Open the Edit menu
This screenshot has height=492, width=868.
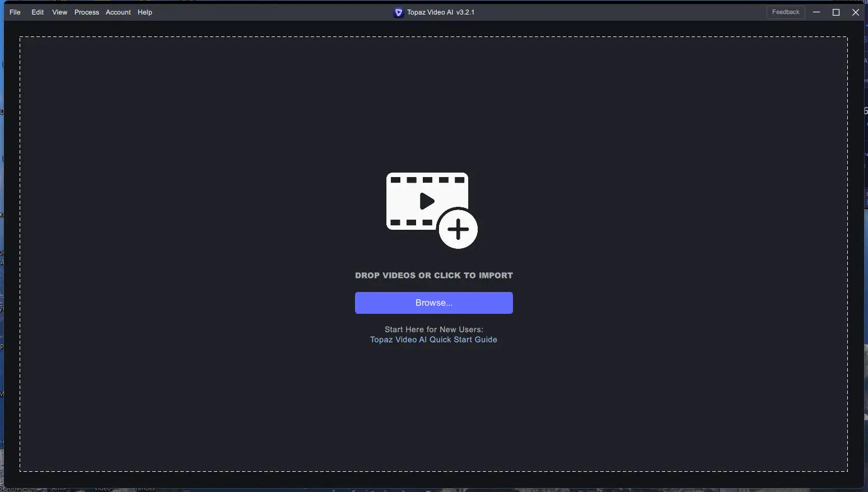[38, 12]
